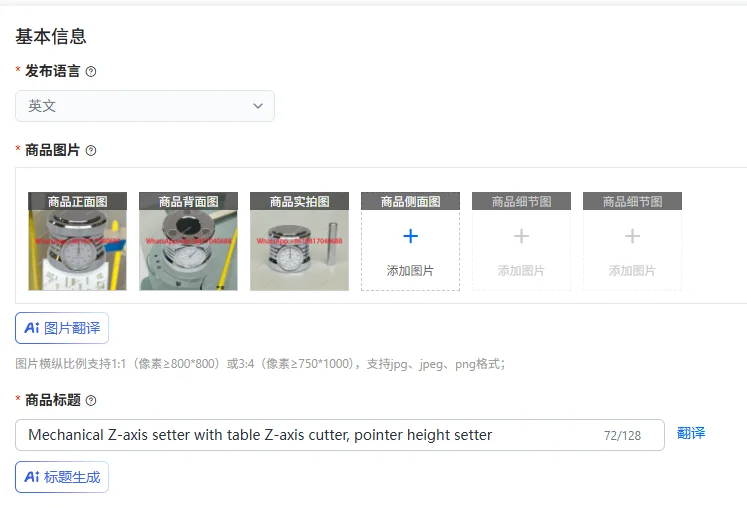Click the 基本信息 section heading
This screenshot has height=508, width=747.
pyautogui.click(x=50, y=36)
